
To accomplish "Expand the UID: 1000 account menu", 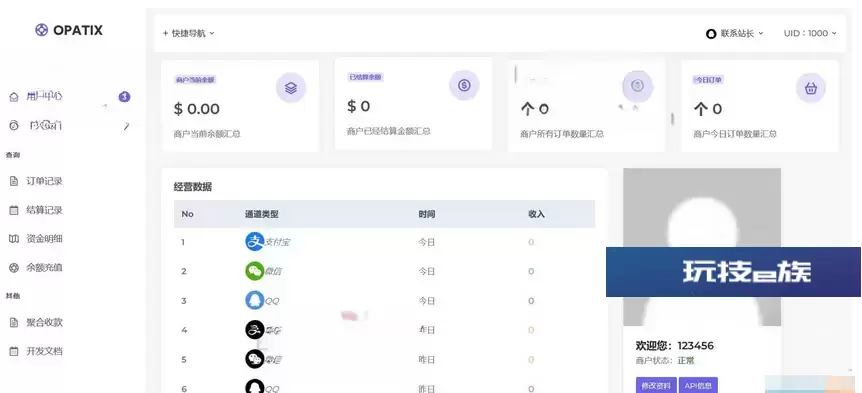I will pyautogui.click(x=810, y=33).
